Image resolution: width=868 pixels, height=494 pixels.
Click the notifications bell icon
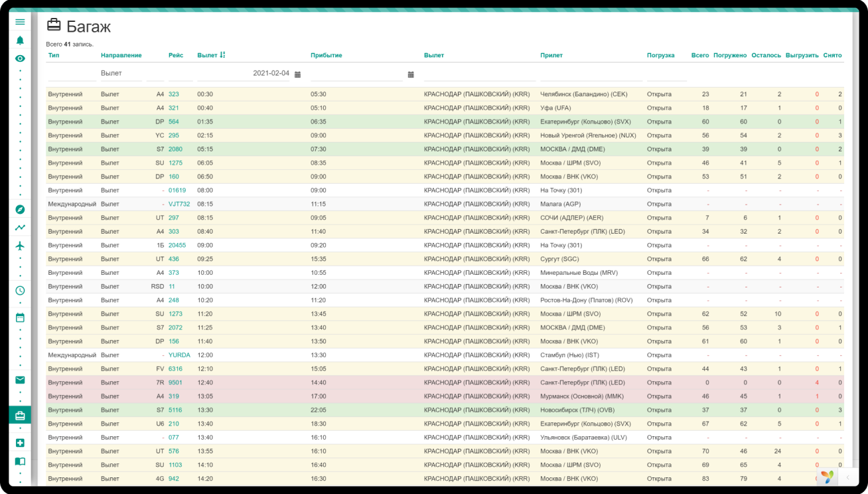[x=20, y=41]
